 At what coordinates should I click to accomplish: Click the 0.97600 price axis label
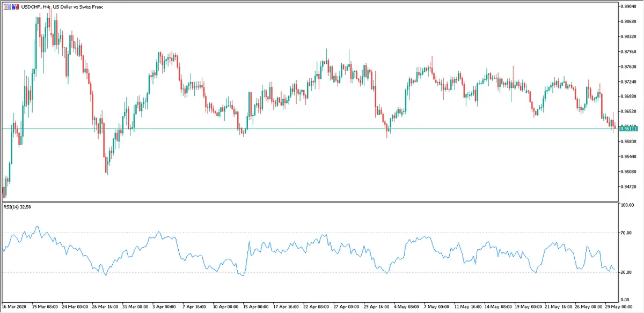coord(630,66)
